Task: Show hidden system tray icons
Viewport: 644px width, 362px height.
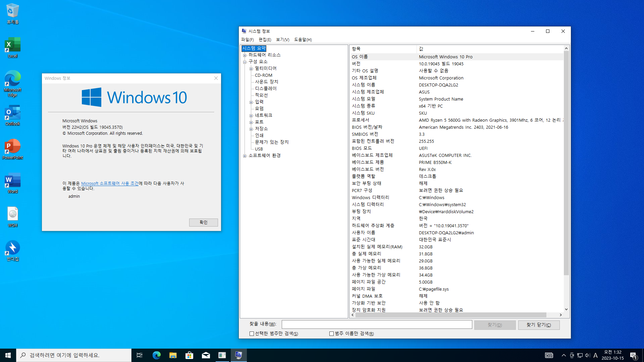Action: [563, 355]
